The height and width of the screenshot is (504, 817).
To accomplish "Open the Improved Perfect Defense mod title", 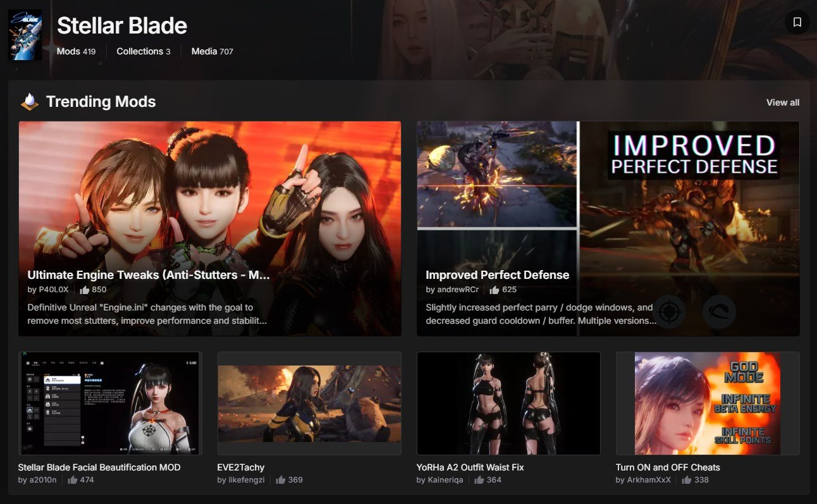I will click(498, 275).
